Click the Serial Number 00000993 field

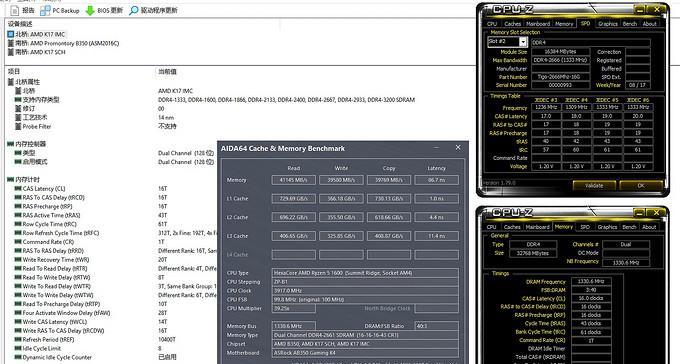pyautogui.click(x=561, y=85)
